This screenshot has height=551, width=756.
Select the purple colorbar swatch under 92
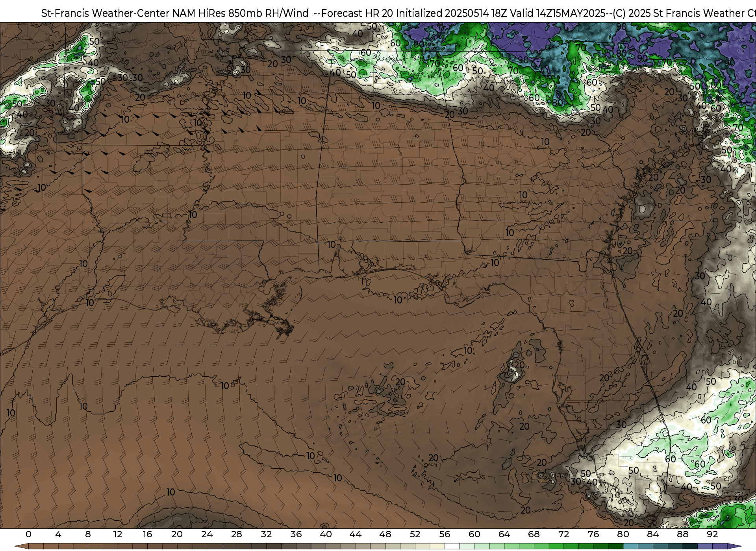[720, 546]
